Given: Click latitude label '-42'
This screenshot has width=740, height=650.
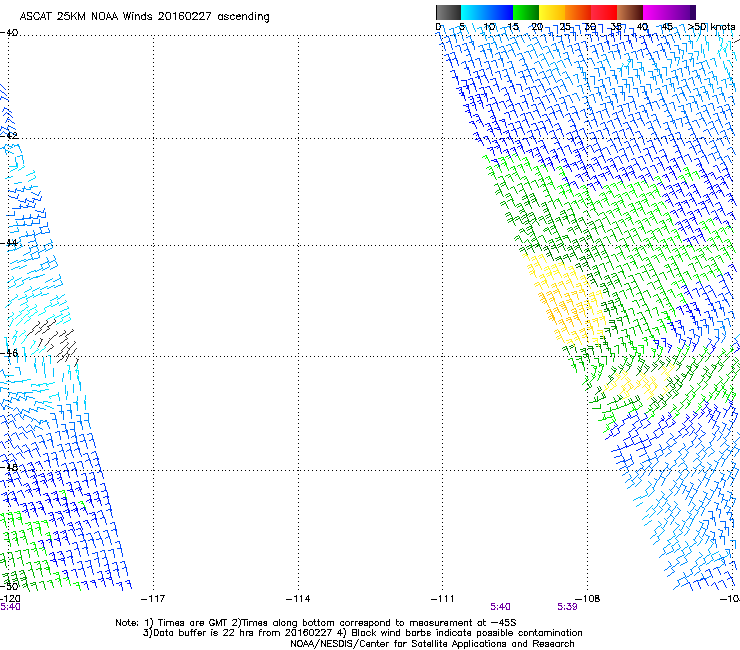Looking at the screenshot, I should click(x=9, y=136).
